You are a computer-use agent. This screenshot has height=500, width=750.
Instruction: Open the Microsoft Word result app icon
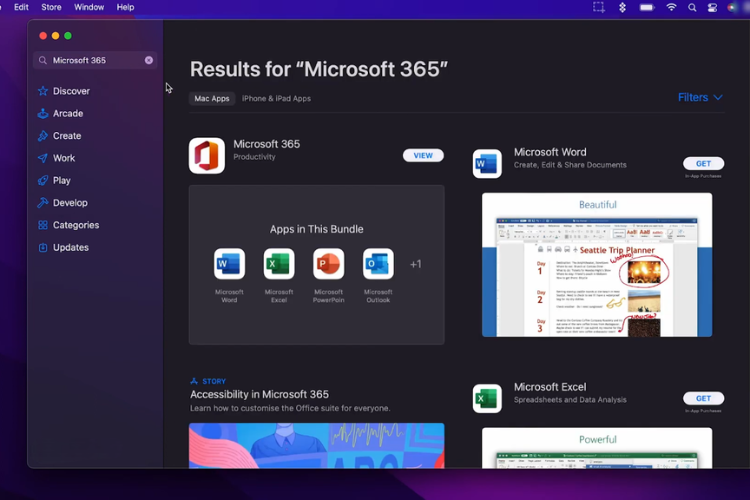(487, 164)
